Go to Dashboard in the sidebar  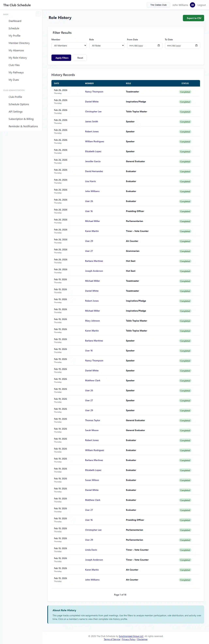pos(15,21)
